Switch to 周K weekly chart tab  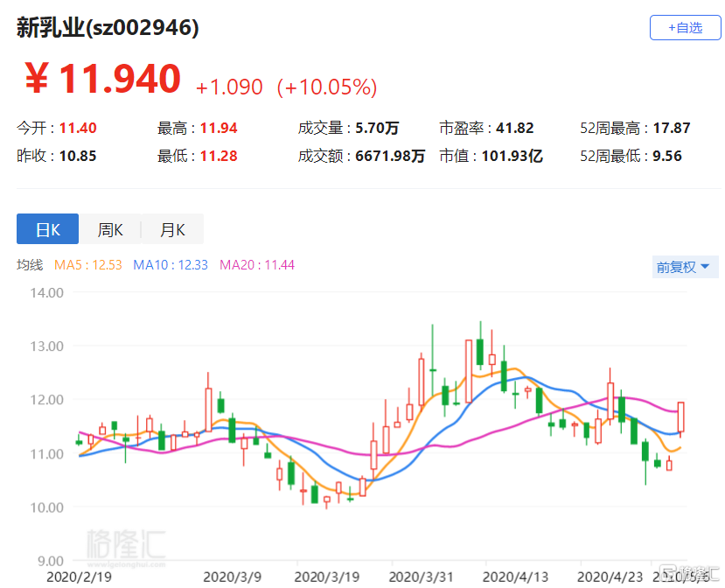click(x=110, y=229)
